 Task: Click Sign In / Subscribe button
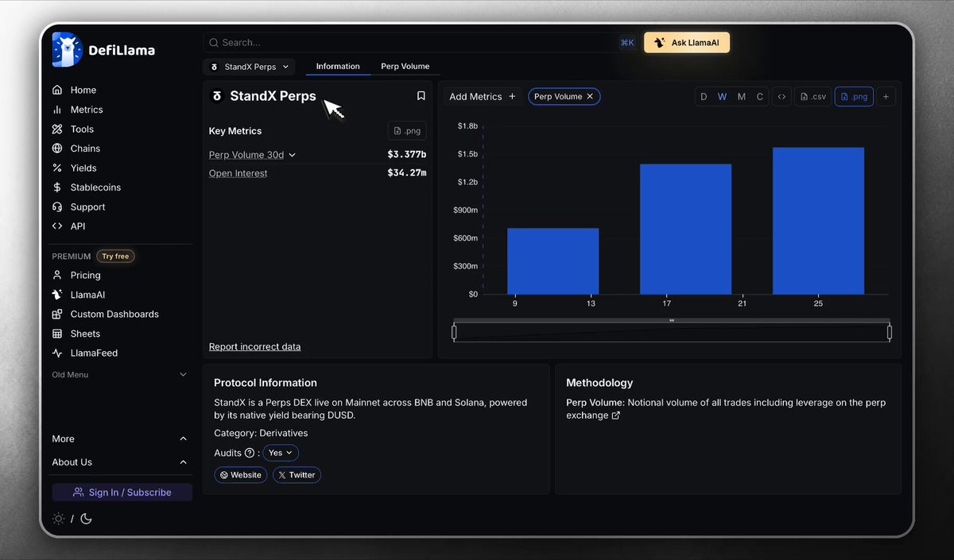coord(122,492)
